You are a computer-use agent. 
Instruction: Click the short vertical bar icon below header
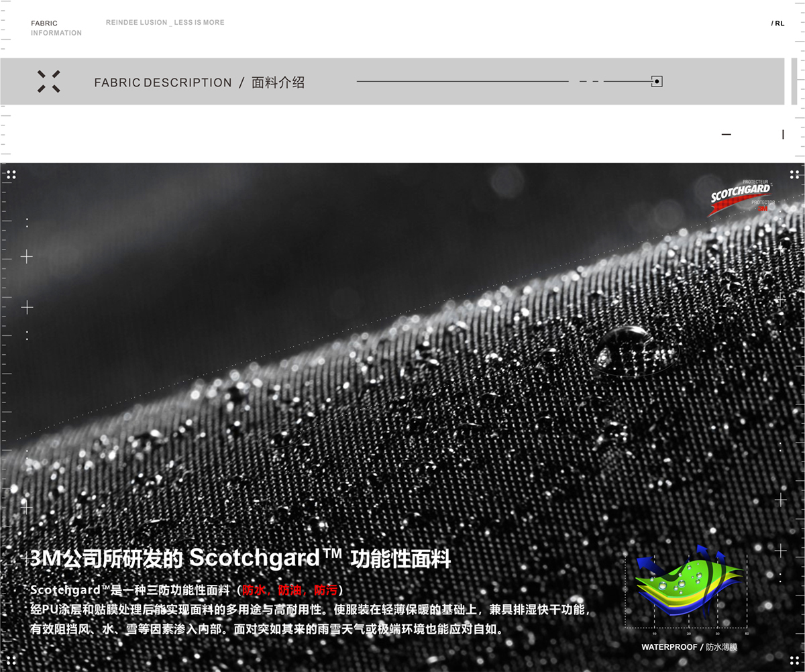(783, 135)
